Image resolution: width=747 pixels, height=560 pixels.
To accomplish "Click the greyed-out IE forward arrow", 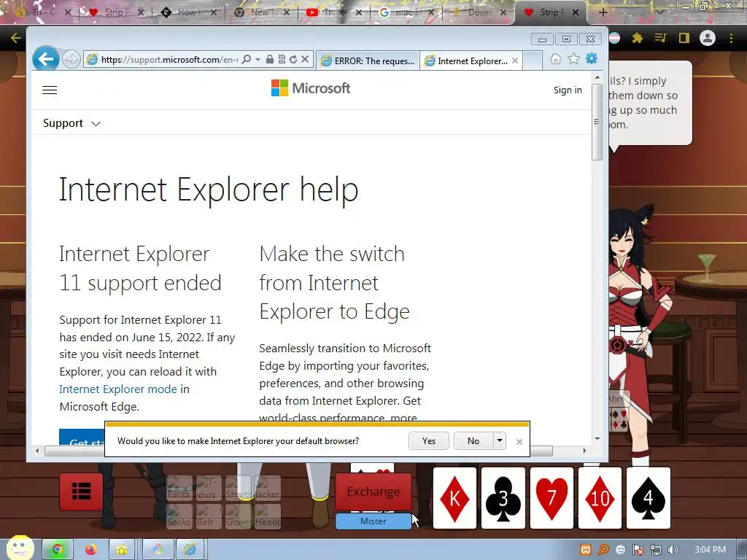I will coord(71,60).
